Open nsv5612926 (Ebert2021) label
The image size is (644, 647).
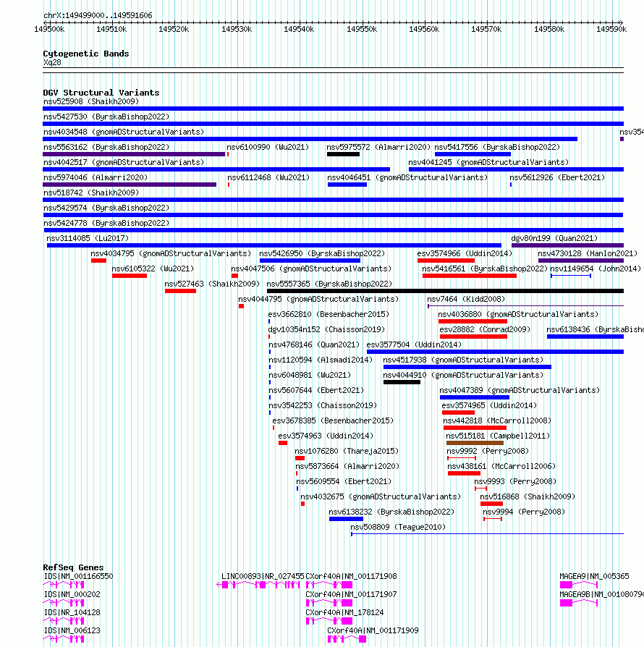557,178
